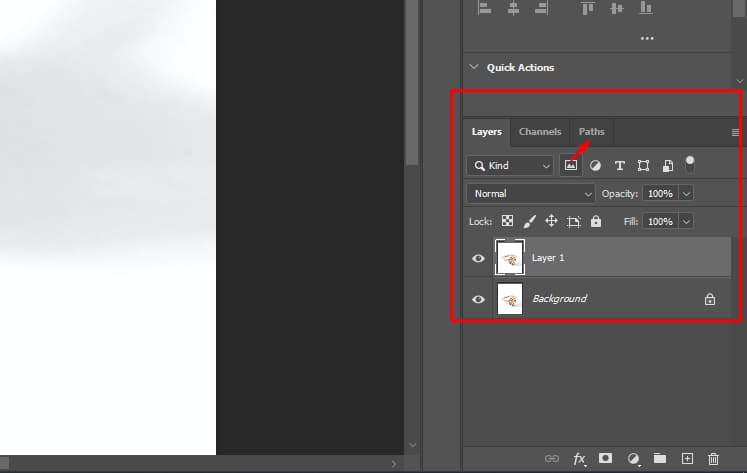Toggle layer filtering switch
This screenshot has width=747, height=473.
(689, 164)
